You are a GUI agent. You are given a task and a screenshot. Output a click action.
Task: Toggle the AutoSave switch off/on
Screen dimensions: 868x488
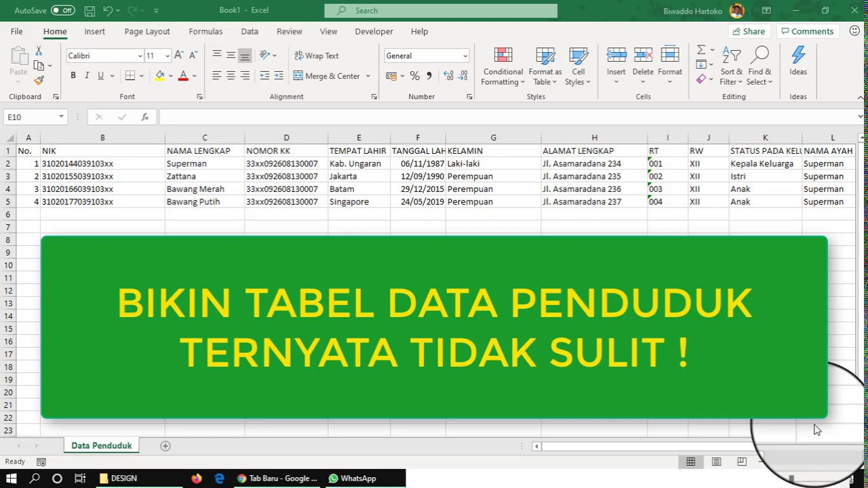click(x=62, y=10)
